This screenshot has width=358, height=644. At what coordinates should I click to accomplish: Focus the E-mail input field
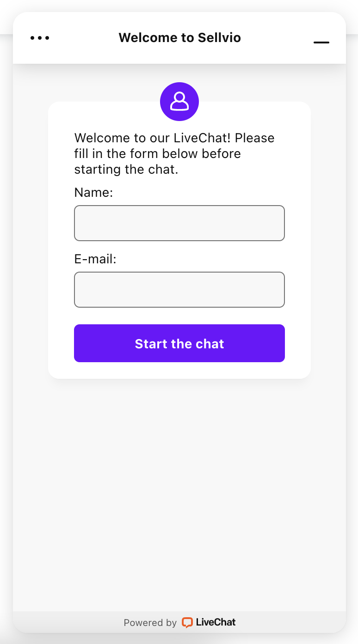click(179, 290)
